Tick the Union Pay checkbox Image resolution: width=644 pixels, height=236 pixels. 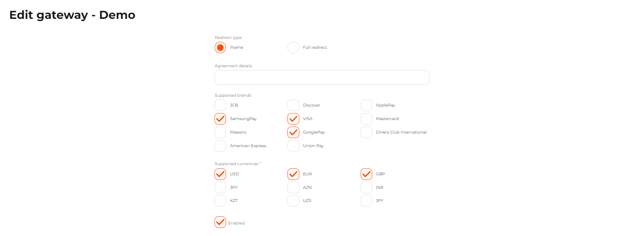(x=293, y=146)
